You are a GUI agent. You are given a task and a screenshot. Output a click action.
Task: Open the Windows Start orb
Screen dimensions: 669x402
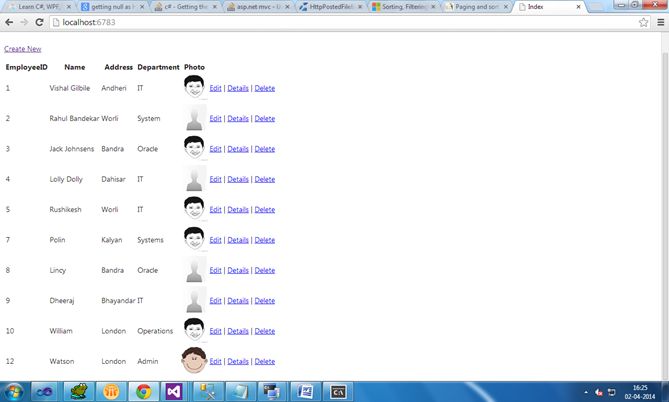(x=13, y=391)
